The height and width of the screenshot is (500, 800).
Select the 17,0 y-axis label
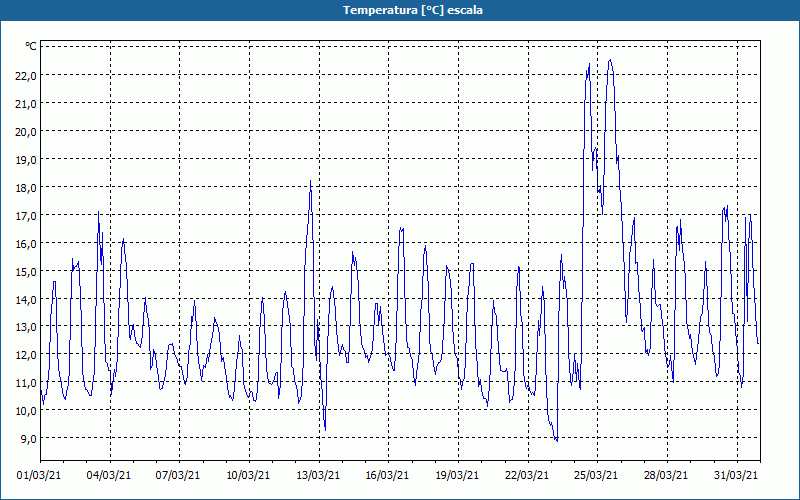(x=26, y=215)
